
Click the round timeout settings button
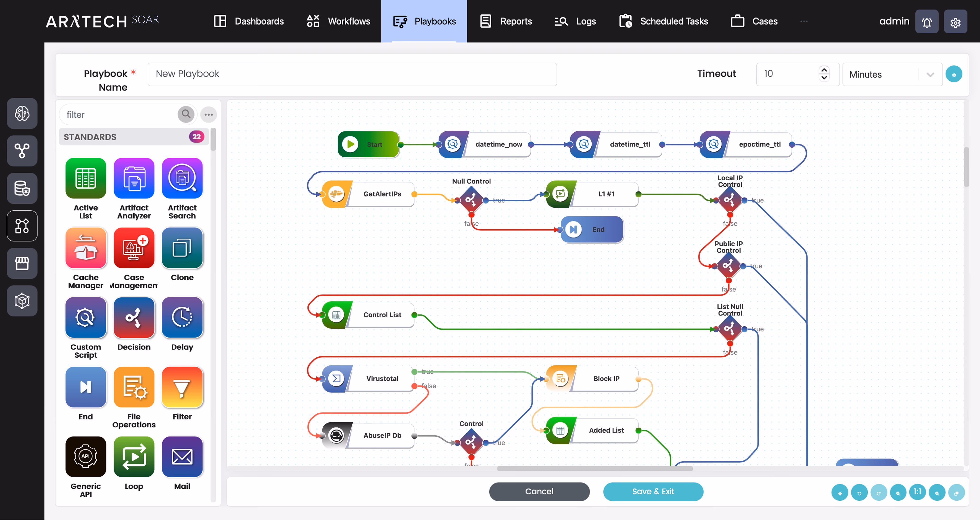[954, 74]
